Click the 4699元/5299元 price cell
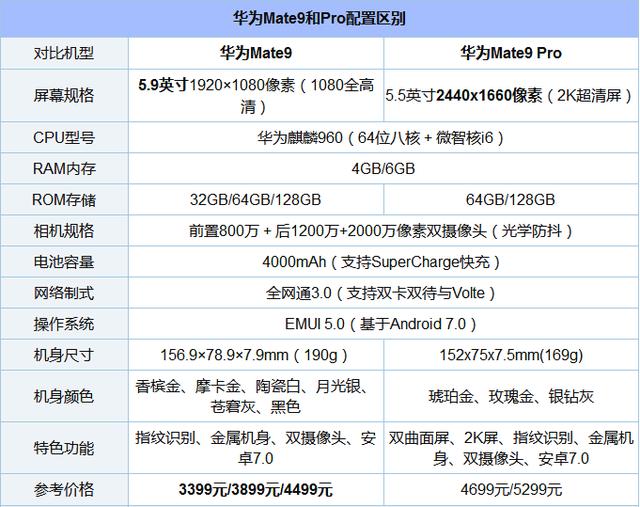The width and height of the screenshot is (640, 507). click(511, 489)
